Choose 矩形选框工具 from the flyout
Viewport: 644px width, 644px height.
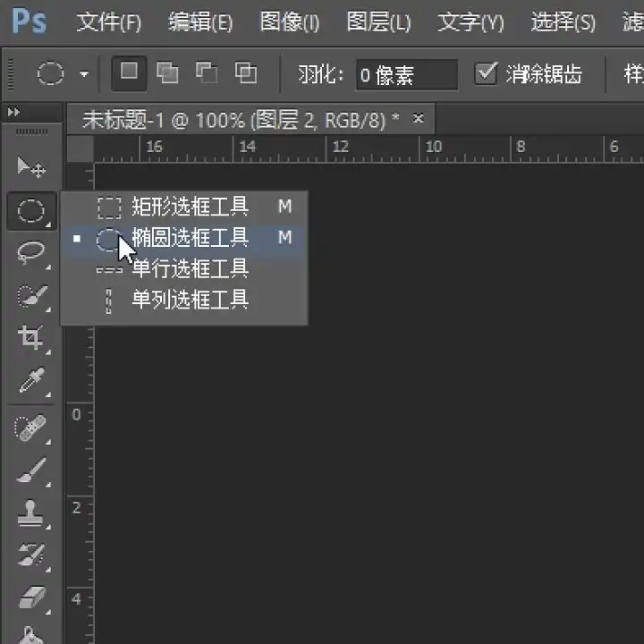tap(190, 208)
